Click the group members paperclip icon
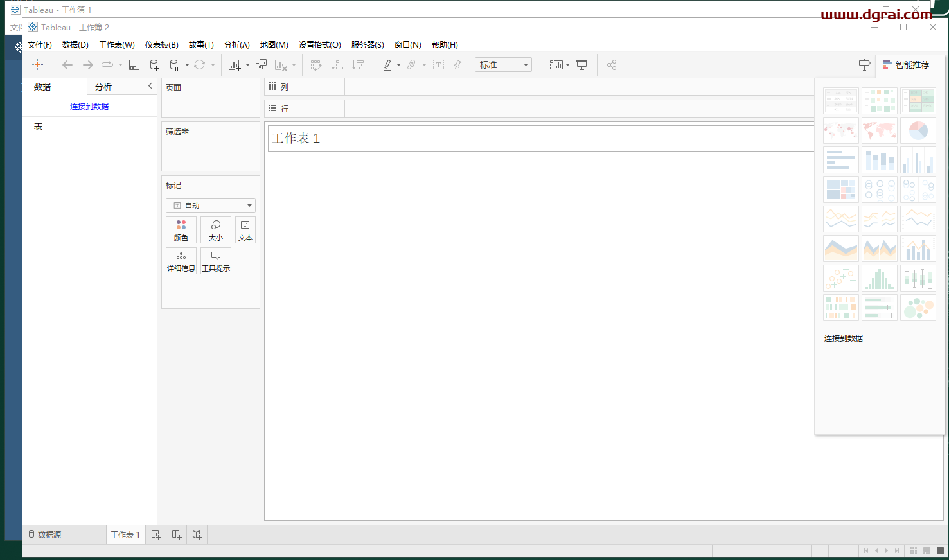 (x=411, y=65)
